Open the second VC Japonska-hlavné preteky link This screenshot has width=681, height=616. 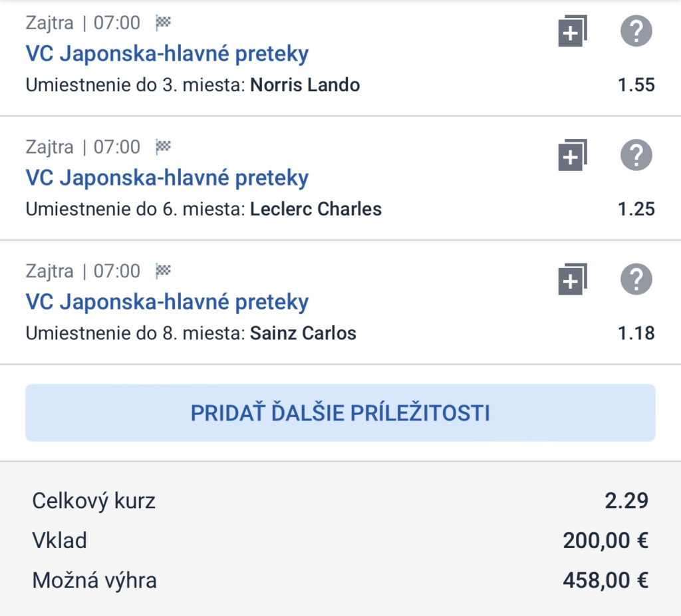[167, 178]
